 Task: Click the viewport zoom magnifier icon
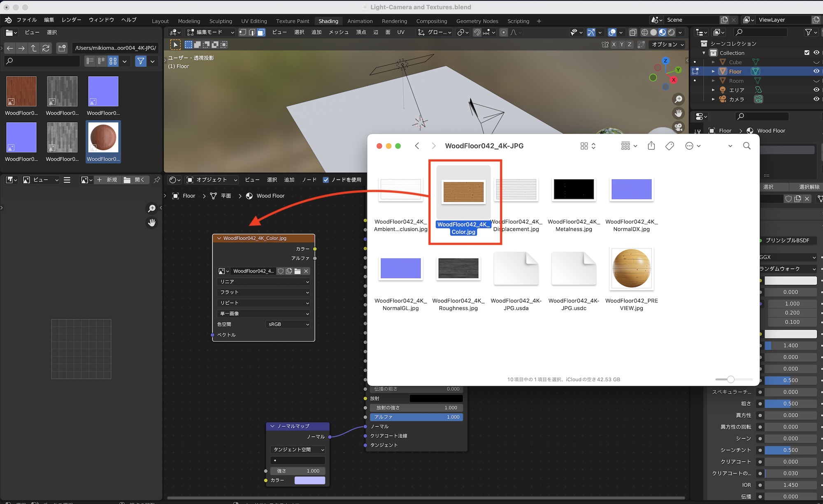click(678, 99)
